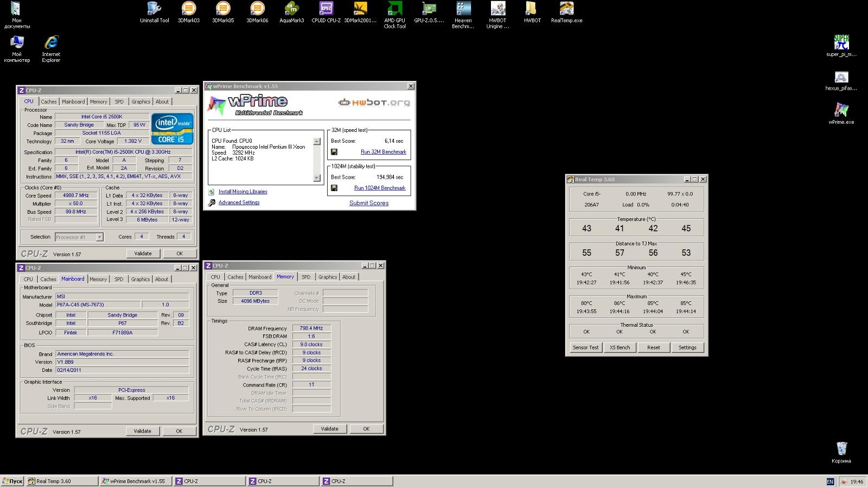Screen dimensions: 868x488
Task: Click Sensor Test button in Real Temp
Action: pyautogui.click(x=585, y=347)
